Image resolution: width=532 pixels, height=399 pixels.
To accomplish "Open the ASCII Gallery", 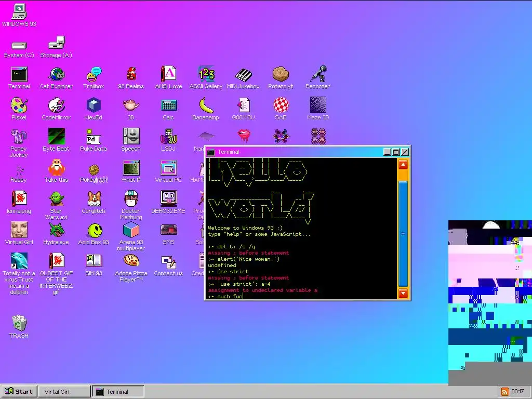I will click(206, 78).
